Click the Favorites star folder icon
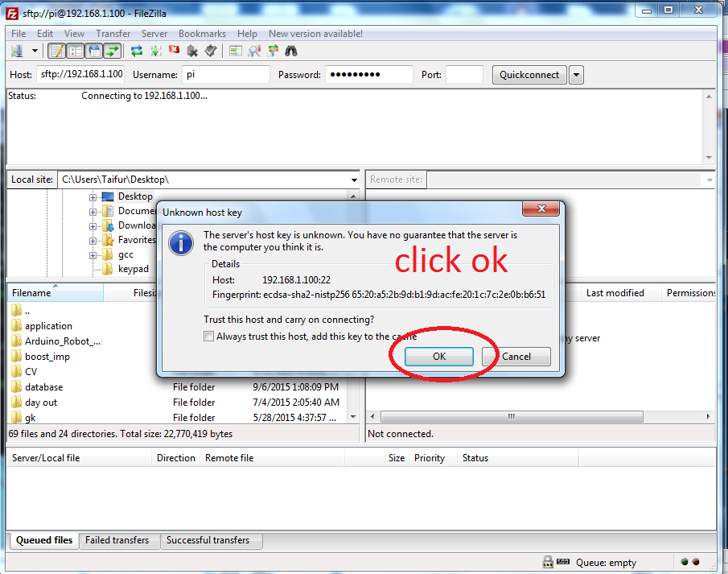This screenshot has width=728, height=574. (108, 240)
